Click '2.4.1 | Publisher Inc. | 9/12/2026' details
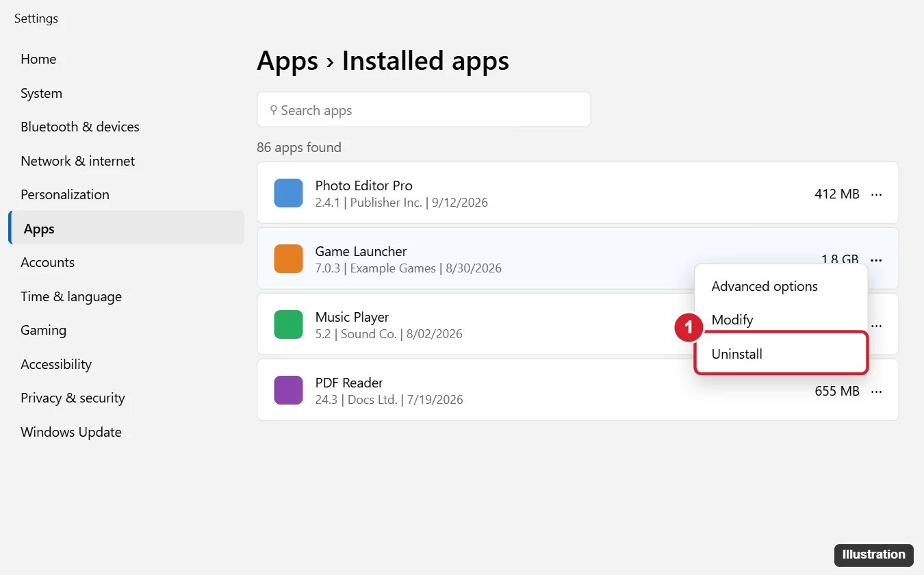This screenshot has height=575, width=924. pos(401,203)
